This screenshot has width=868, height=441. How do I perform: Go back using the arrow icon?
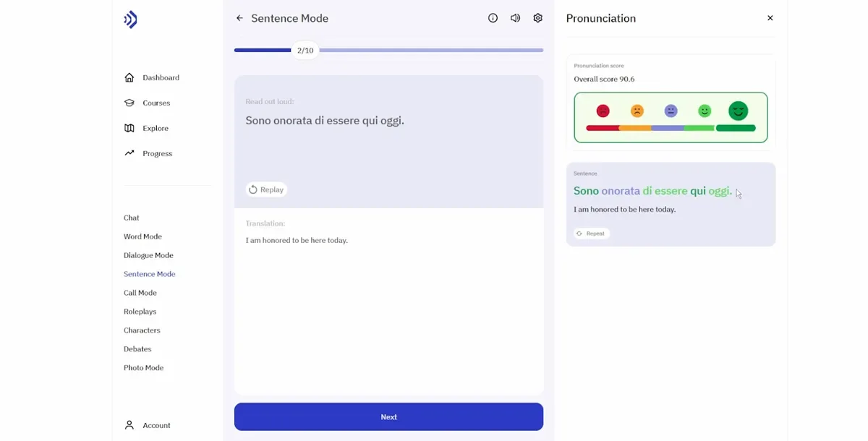[239, 18]
